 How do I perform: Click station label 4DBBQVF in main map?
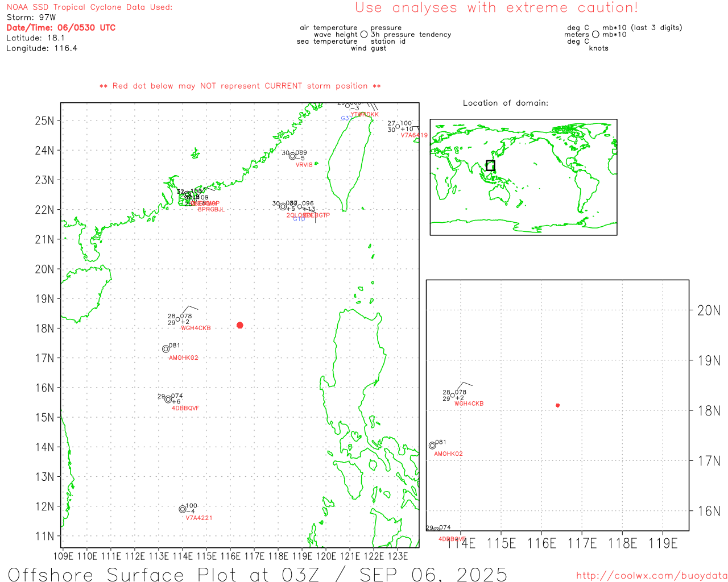click(185, 408)
